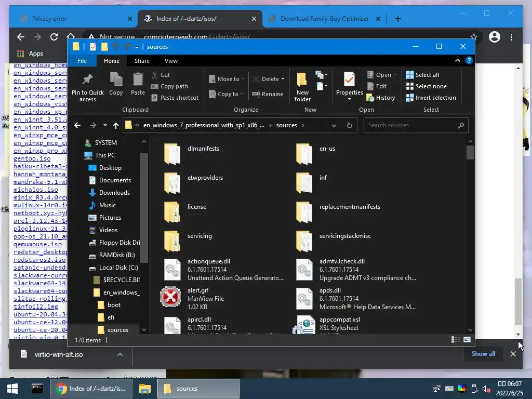Screen dimensions: 532x399
Task: Bookmark this page in Chrome
Action: (x=474, y=37)
